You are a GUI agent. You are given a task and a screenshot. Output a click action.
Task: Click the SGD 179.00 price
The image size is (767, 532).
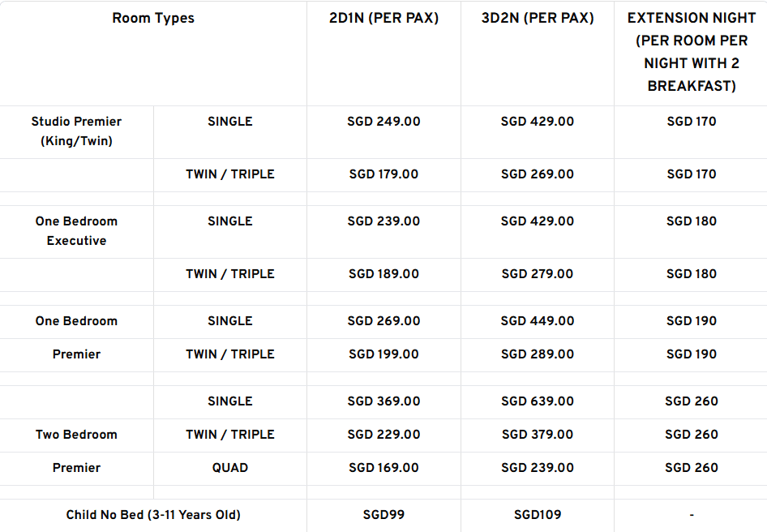(383, 174)
